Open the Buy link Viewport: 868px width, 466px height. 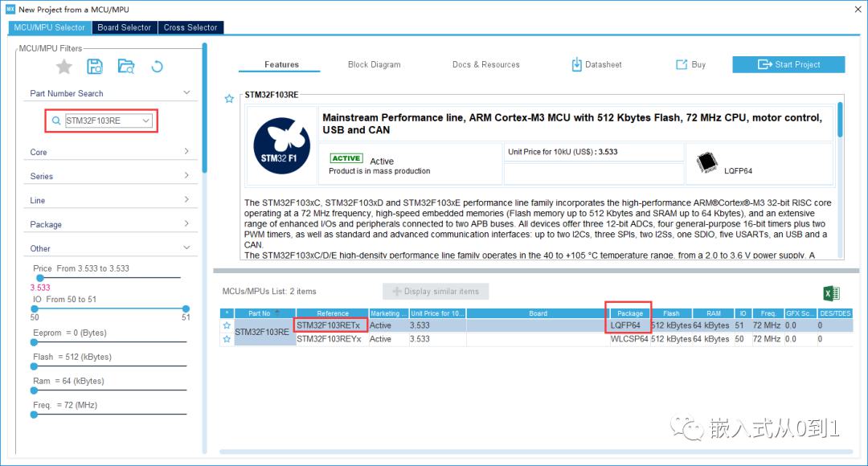coord(691,65)
